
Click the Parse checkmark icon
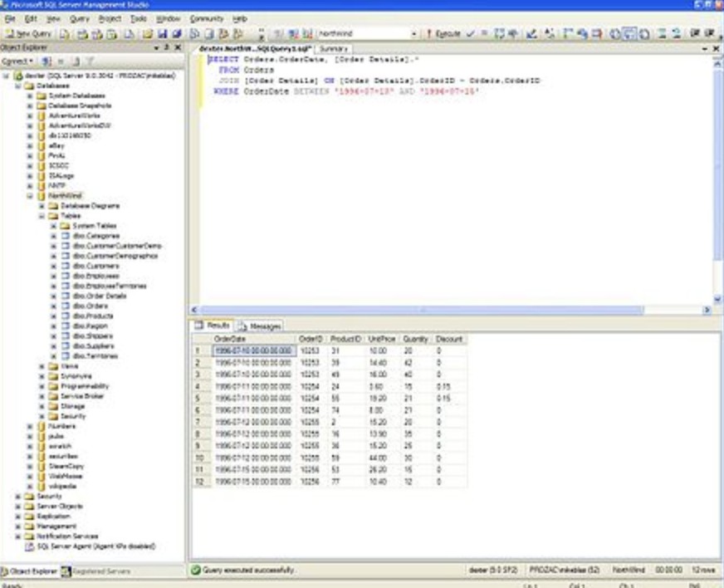pyautogui.click(x=470, y=33)
